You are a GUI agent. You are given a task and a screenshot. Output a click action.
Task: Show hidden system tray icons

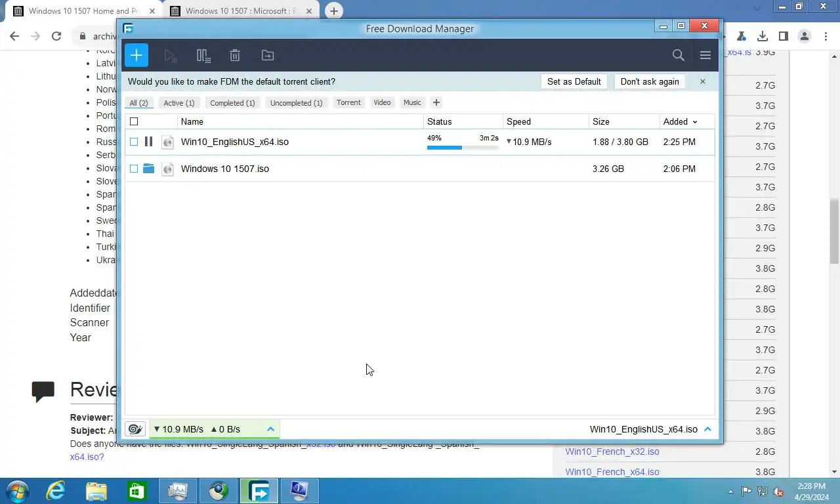pos(731,492)
